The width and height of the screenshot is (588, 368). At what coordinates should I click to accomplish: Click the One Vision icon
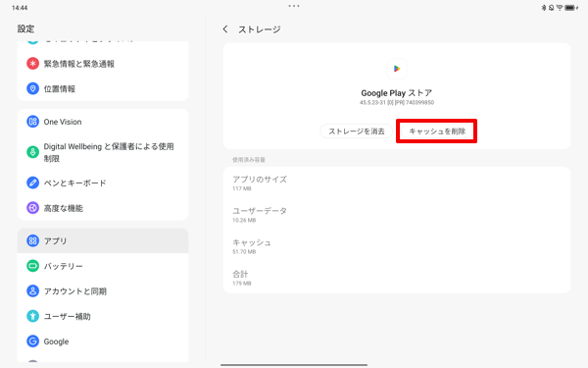32,122
